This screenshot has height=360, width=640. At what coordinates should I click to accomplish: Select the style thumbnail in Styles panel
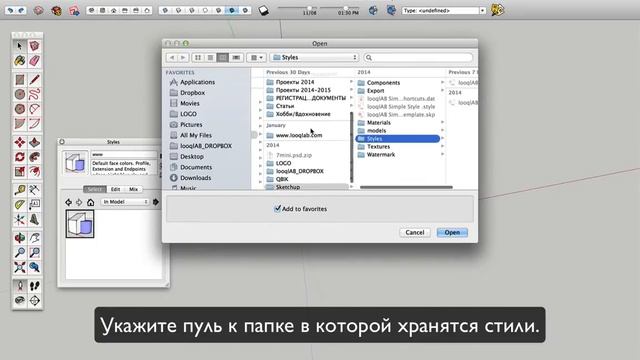pos(80,224)
